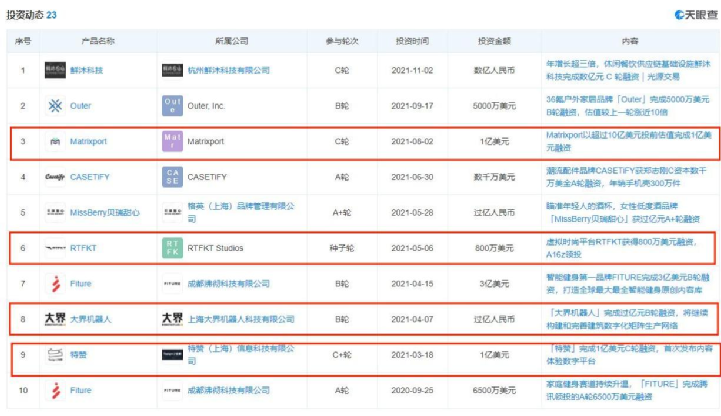Image resolution: width=721 pixels, height=416 pixels.
Task: Click the 800万美元 amount cell
Action: (494, 248)
